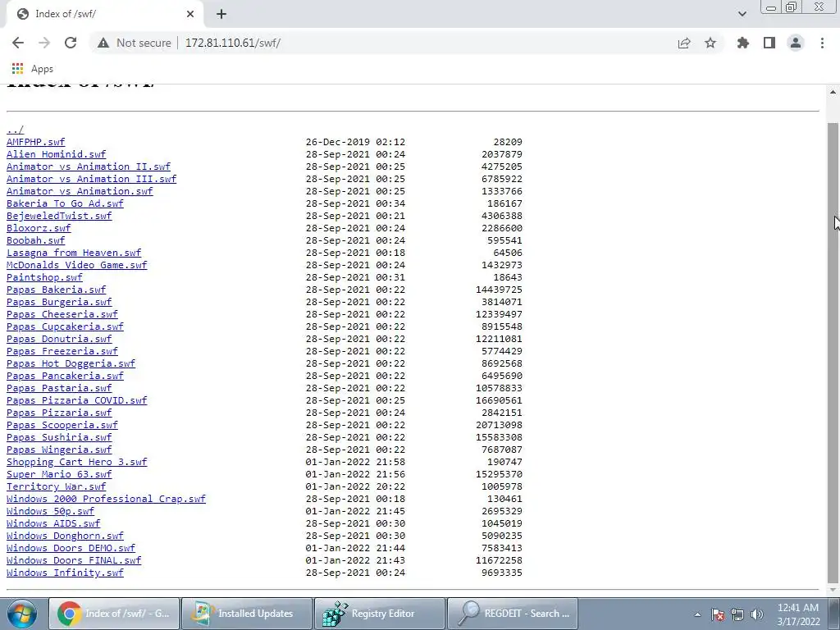840x630 pixels.
Task: Click the forward navigation arrow
Action: coord(44,43)
